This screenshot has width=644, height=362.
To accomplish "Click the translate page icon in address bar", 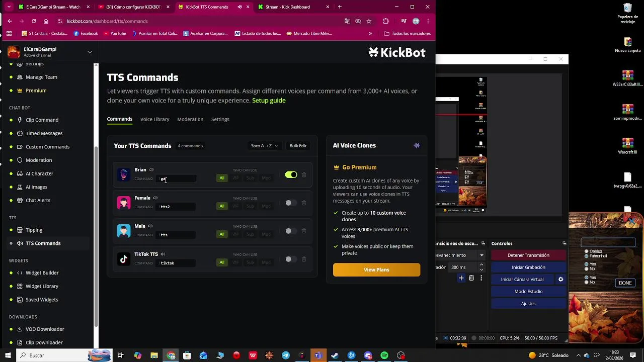I will (x=347, y=21).
